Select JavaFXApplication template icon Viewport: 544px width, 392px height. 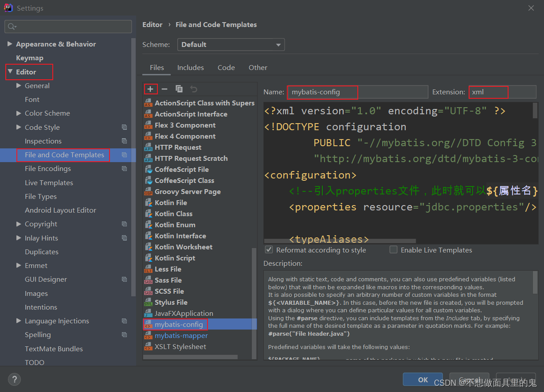click(x=148, y=314)
